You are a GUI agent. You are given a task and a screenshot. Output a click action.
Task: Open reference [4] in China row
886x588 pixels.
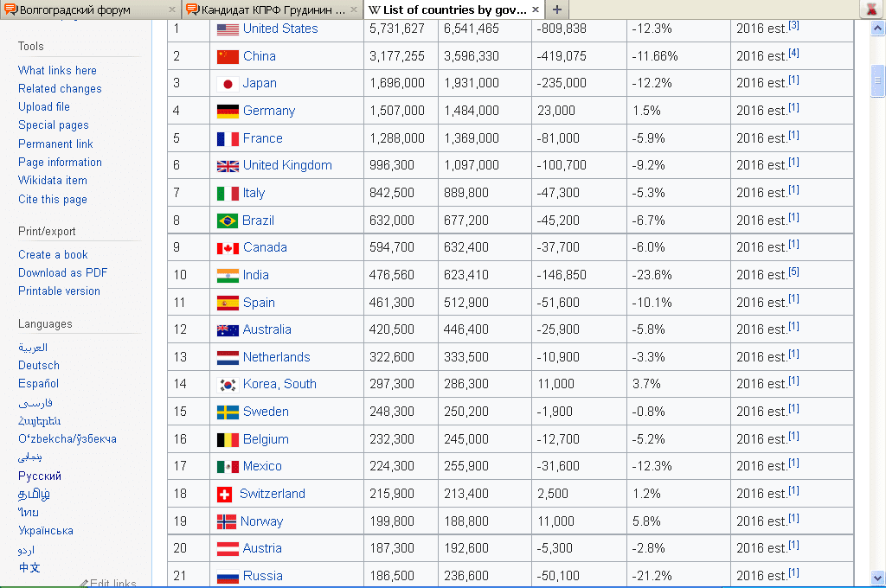point(794,53)
